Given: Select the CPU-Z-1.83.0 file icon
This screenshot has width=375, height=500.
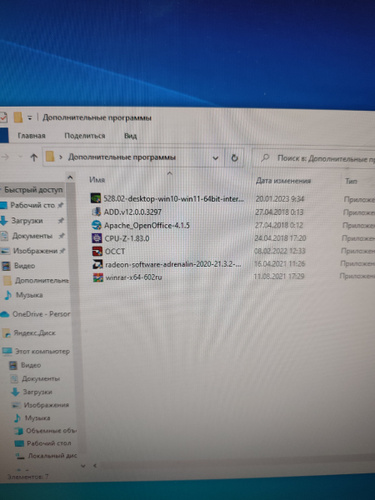Looking at the screenshot, I should [97, 238].
